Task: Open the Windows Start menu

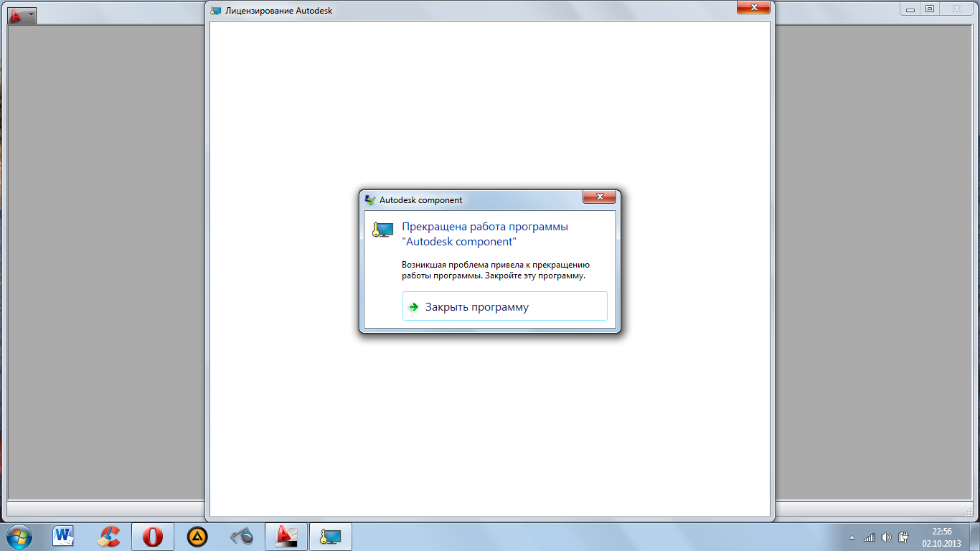Action: [x=18, y=536]
